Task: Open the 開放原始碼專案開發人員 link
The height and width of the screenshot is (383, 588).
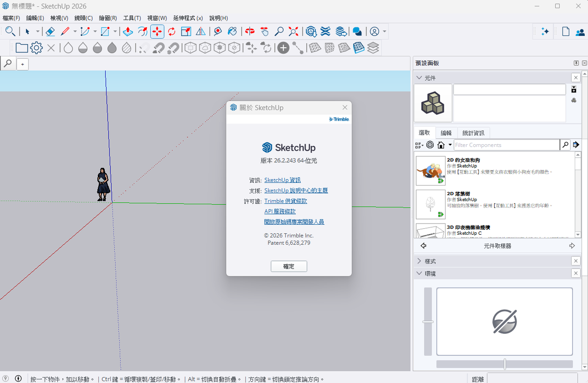Action: coord(294,222)
